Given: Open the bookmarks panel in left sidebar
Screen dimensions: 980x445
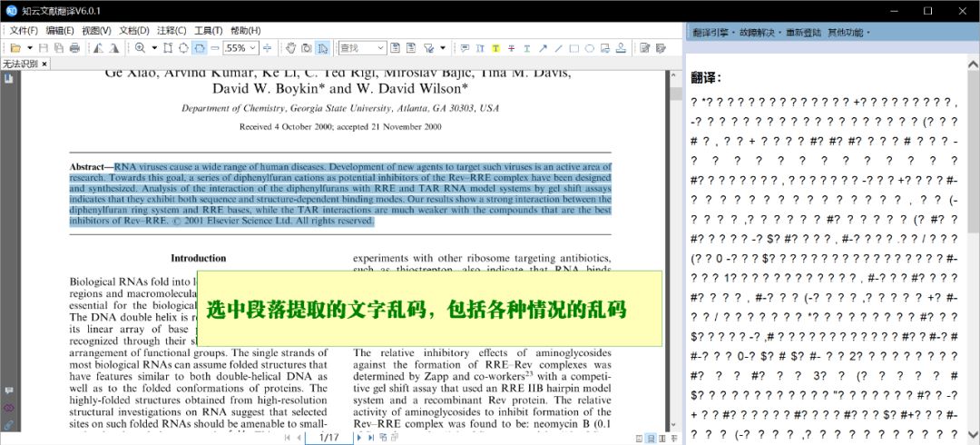Looking at the screenshot, I should (9, 79).
